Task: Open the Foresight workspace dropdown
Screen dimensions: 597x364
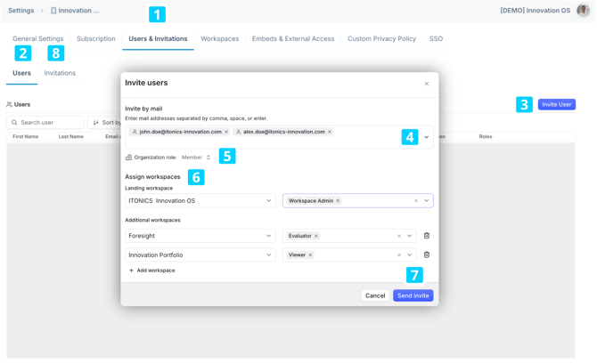Action: pyautogui.click(x=268, y=236)
